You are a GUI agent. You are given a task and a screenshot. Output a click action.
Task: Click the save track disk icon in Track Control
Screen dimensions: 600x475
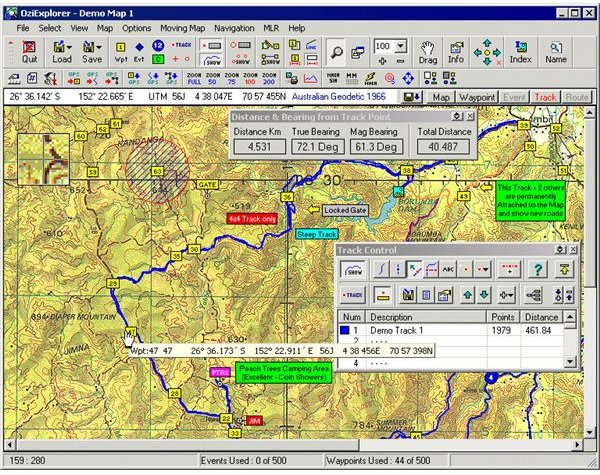pos(408,295)
